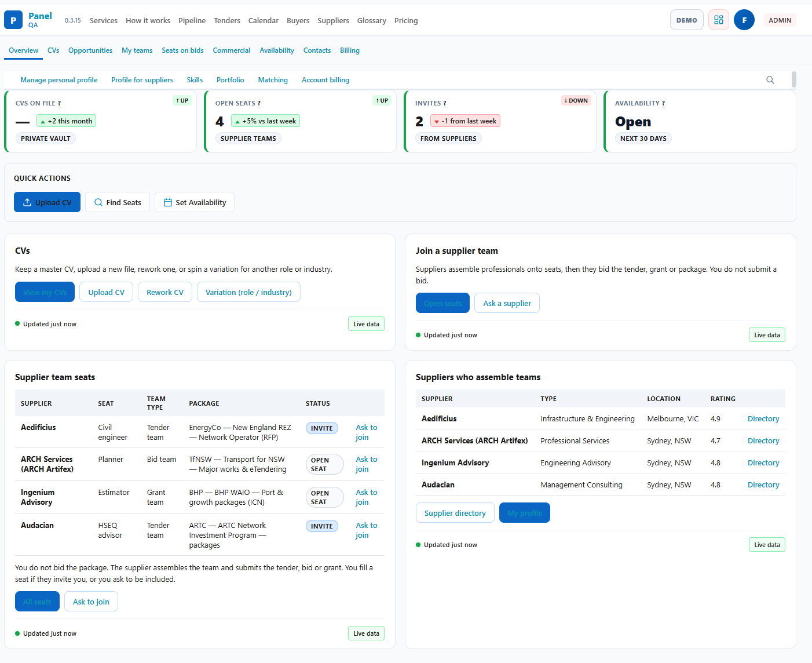Click Manage personal profile link
812x663 pixels.
pyautogui.click(x=59, y=80)
